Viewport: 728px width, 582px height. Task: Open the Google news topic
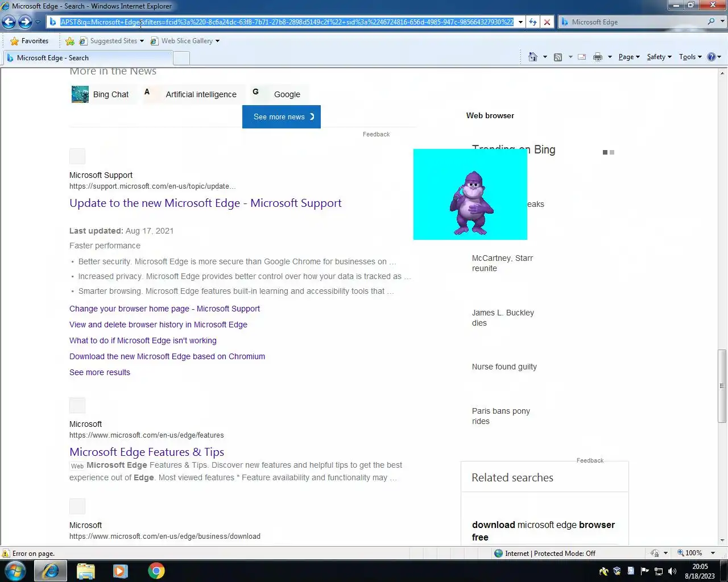coord(278,94)
